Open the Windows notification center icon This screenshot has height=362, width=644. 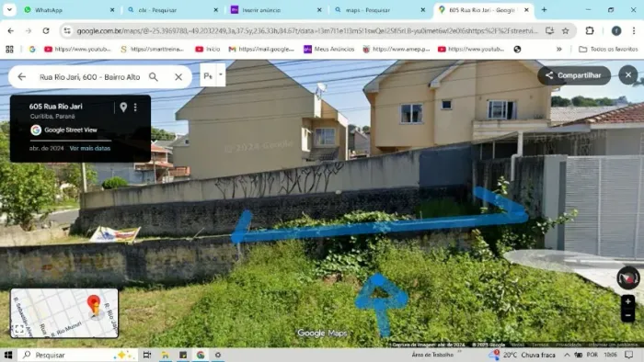[x=629, y=355]
